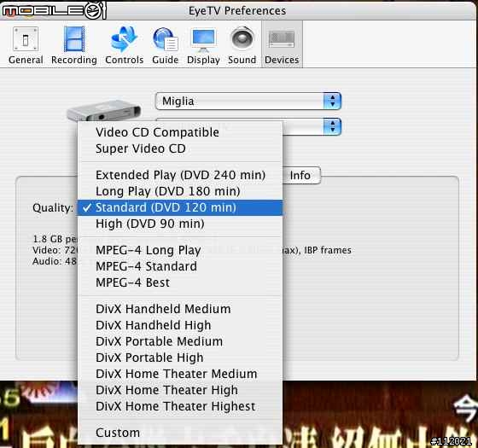Open the Controls preferences pane

click(124, 45)
